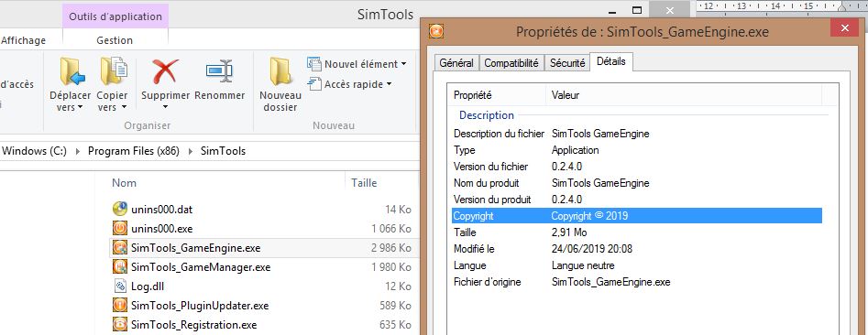This screenshot has height=335, width=868.
Task: Select the Taille 2,91 Mo row
Action: coord(637,232)
